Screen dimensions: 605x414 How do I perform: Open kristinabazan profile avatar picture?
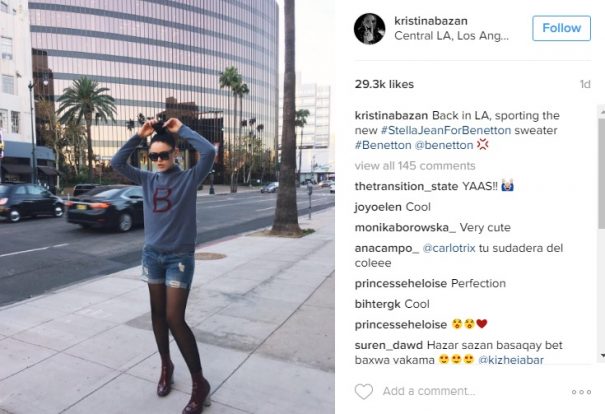pos(369,29)
